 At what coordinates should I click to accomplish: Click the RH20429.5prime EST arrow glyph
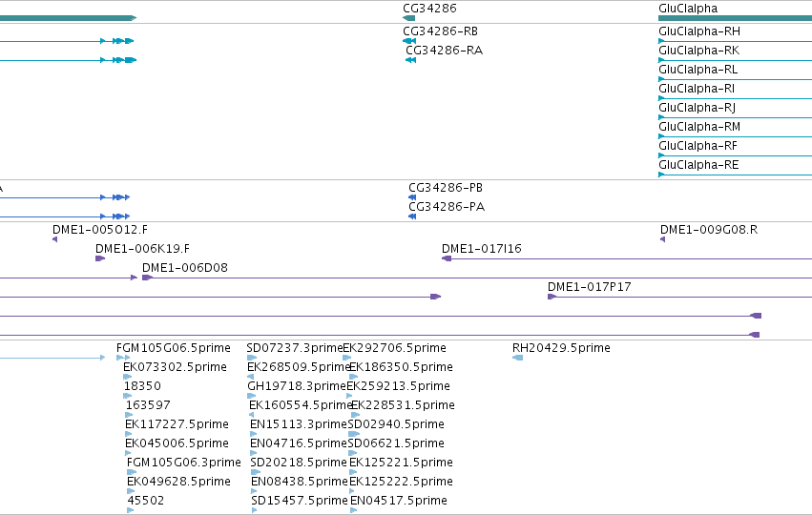pyautogui.click(x=517, y=358)
